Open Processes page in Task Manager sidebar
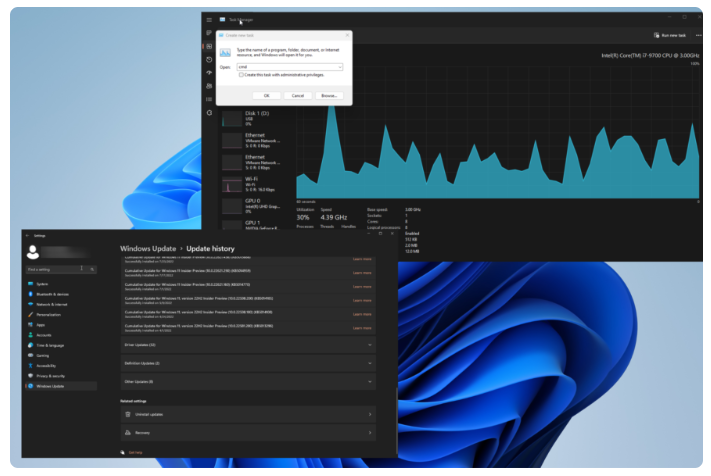The height and width of the screenshot is (476, 711). pos(209,33)
